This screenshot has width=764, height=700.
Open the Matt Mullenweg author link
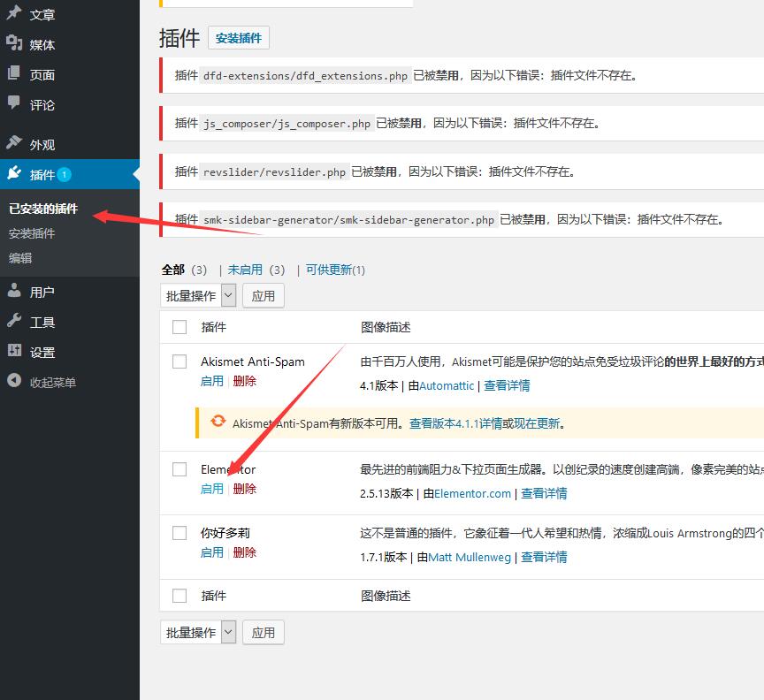pos(470,558)
